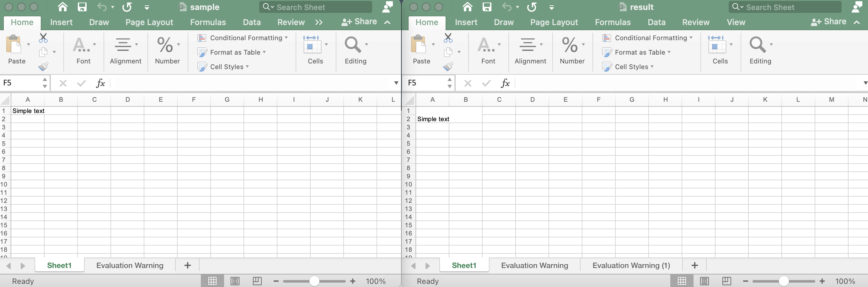Open Conditional Formatting in sample window
868x287 pixels.
click(x=245, y=38)
